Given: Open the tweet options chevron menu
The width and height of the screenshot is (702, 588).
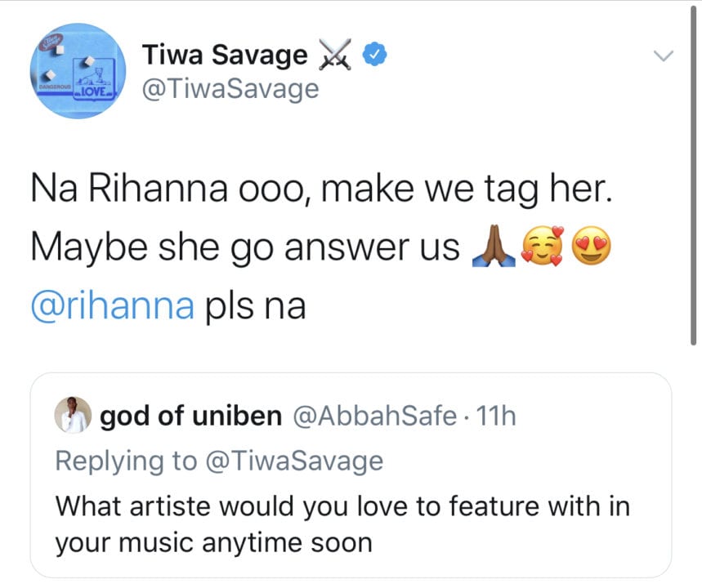Looking at the screenshot, I should click(x=664, y=56).
